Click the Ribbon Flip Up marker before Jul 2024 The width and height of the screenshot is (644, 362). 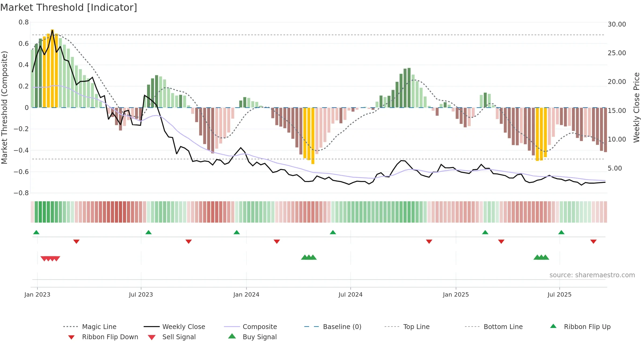pos(333,232)
